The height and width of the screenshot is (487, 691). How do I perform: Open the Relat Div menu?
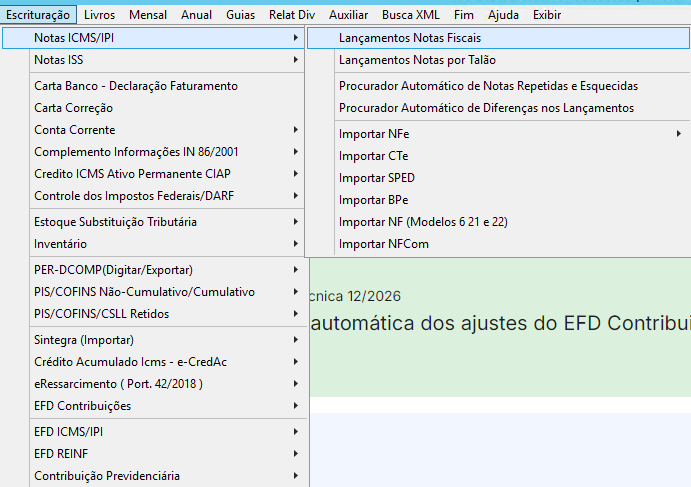tap(292, 15)
